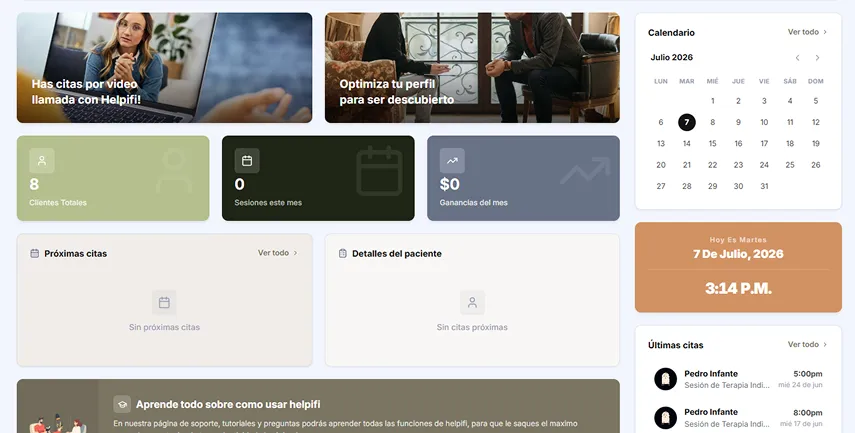Image resolution: width=855 pixels, height=433 pixels.
Task: Open the Clientes Totales stat card
Action: (113, 178)
